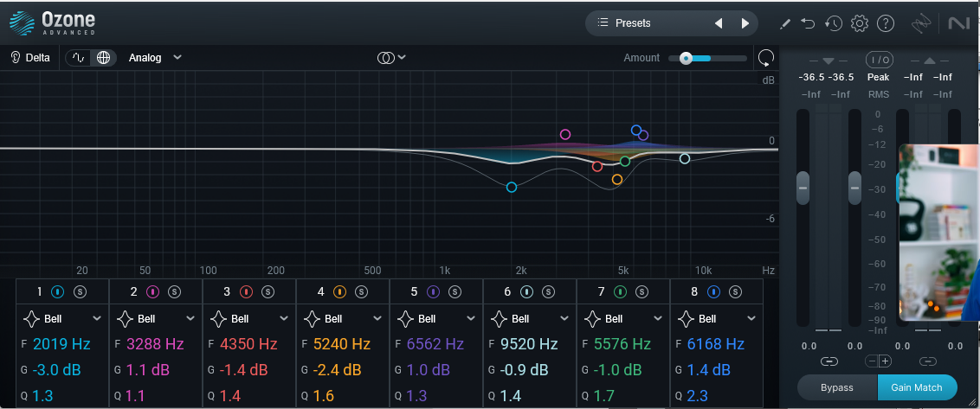Toggle band 3 power button

pos(246,291)
